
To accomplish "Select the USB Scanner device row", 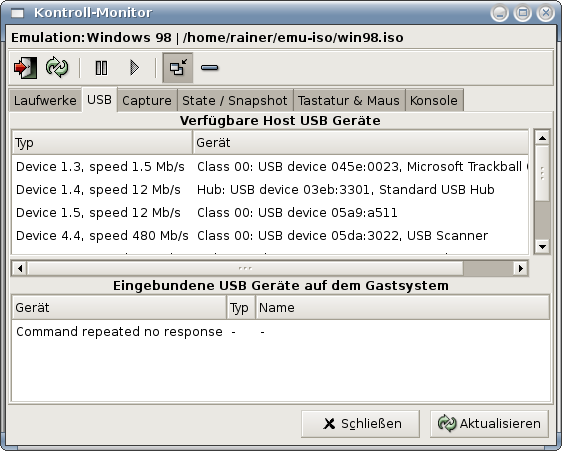I will [270, 236].
